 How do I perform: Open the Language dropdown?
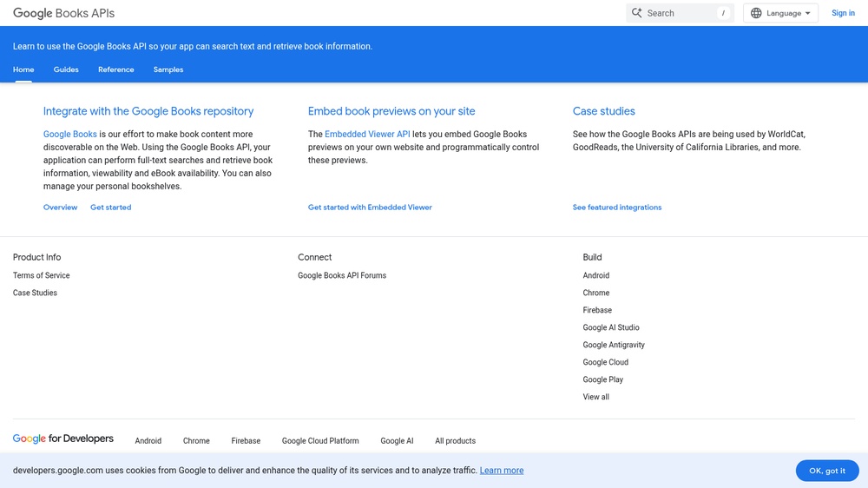[780, 13]
